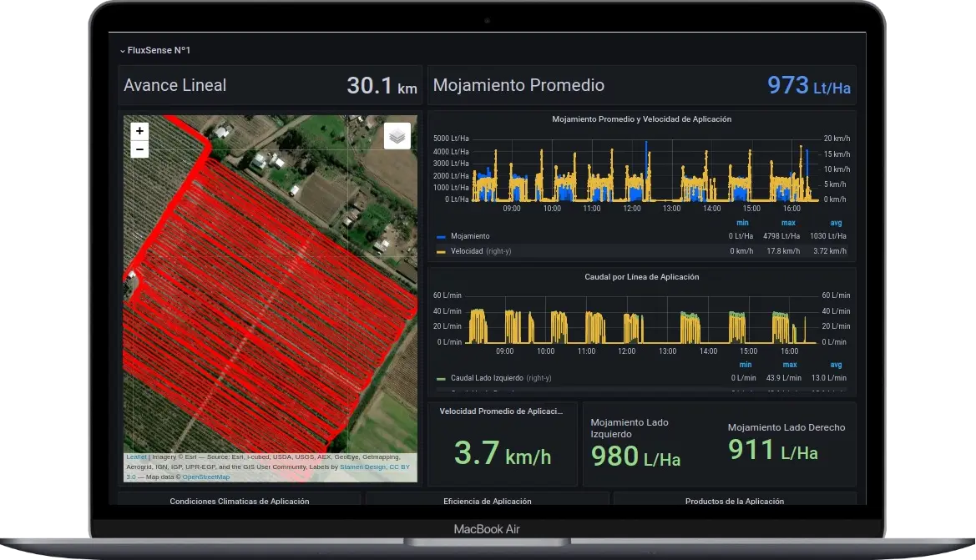Select the 4798 Lt/Ha max value
Image resolution: width=976 pixels, height=560 pixels.
tap(781, 236)
